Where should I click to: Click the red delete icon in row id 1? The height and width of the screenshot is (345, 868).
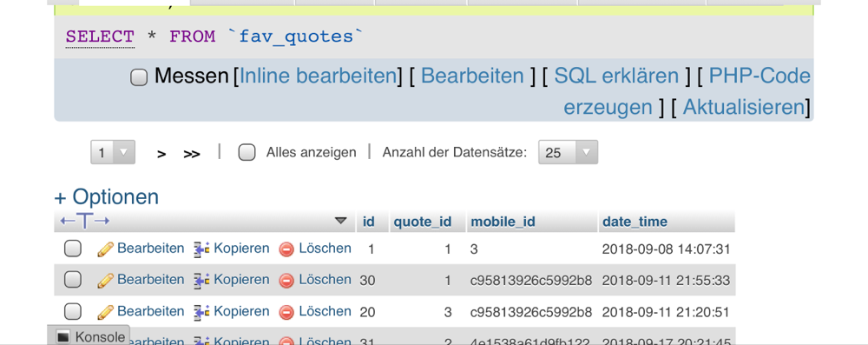pos(286,249)
